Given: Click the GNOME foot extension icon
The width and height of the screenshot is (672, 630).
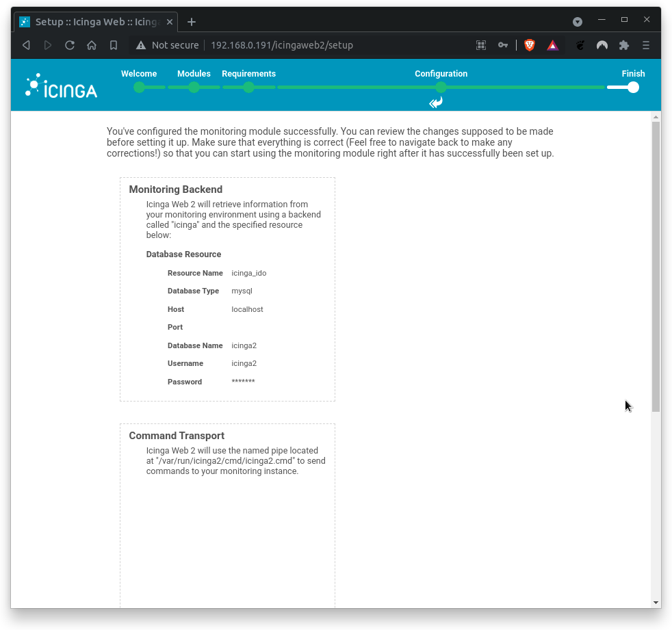Looking at the screenshot, I should click(x=580, y=44).
